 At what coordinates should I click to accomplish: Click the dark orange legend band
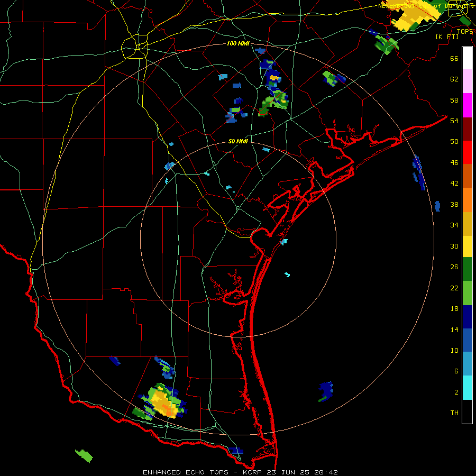pyautogui.click(x=467, y=176)
